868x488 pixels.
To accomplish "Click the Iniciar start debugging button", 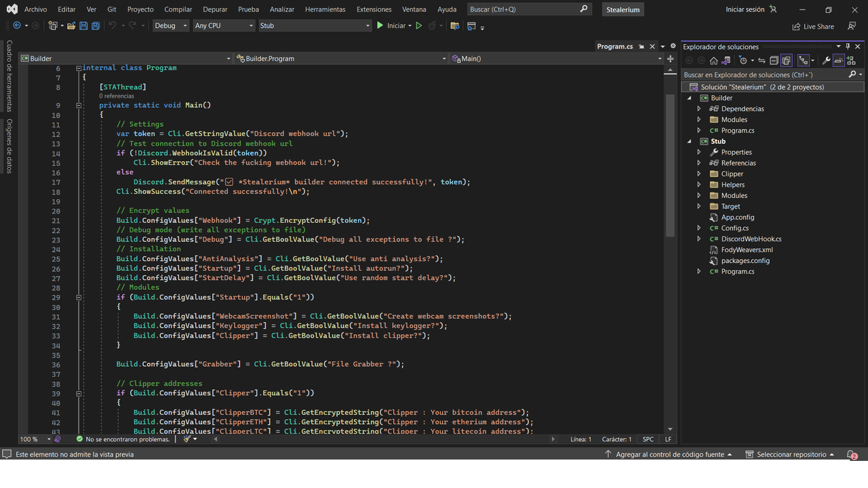I will click(394, 26).
